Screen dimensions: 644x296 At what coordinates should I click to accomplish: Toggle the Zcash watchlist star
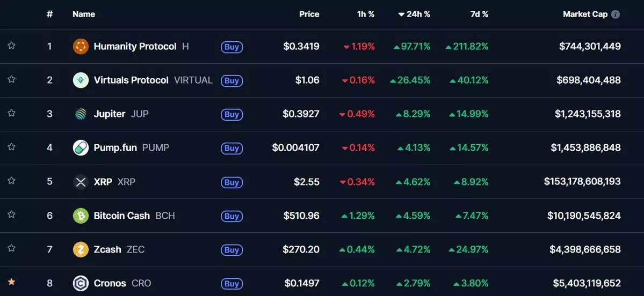[x=11, y=248]
